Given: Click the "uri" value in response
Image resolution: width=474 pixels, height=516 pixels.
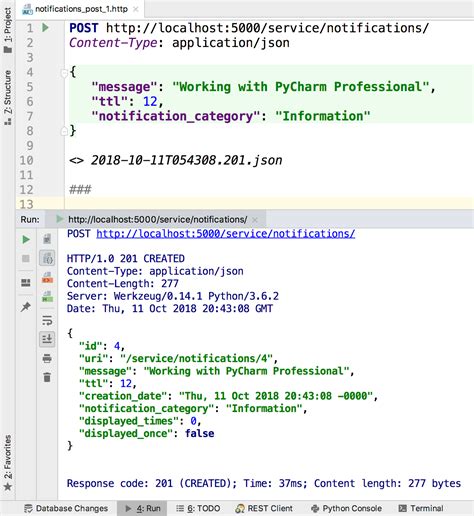Looking at the screenshot, I should 196,359.
